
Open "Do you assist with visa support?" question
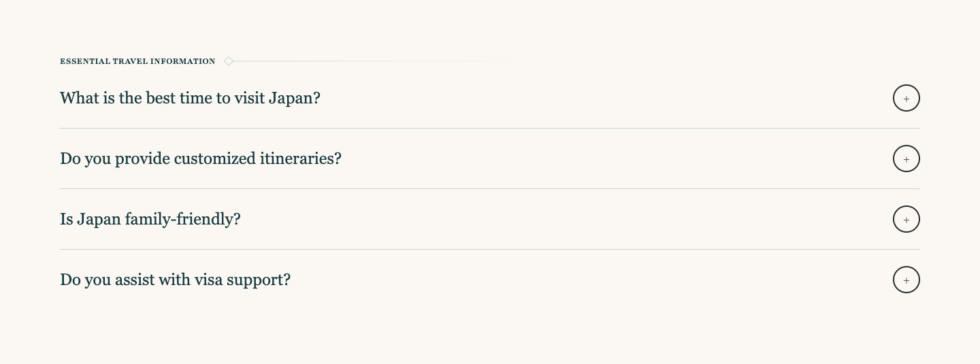175,280
